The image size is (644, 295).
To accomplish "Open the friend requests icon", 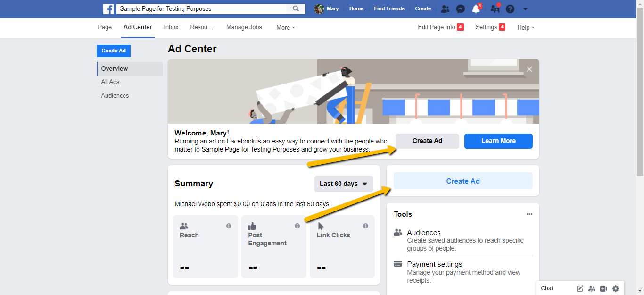I will 445,8.
